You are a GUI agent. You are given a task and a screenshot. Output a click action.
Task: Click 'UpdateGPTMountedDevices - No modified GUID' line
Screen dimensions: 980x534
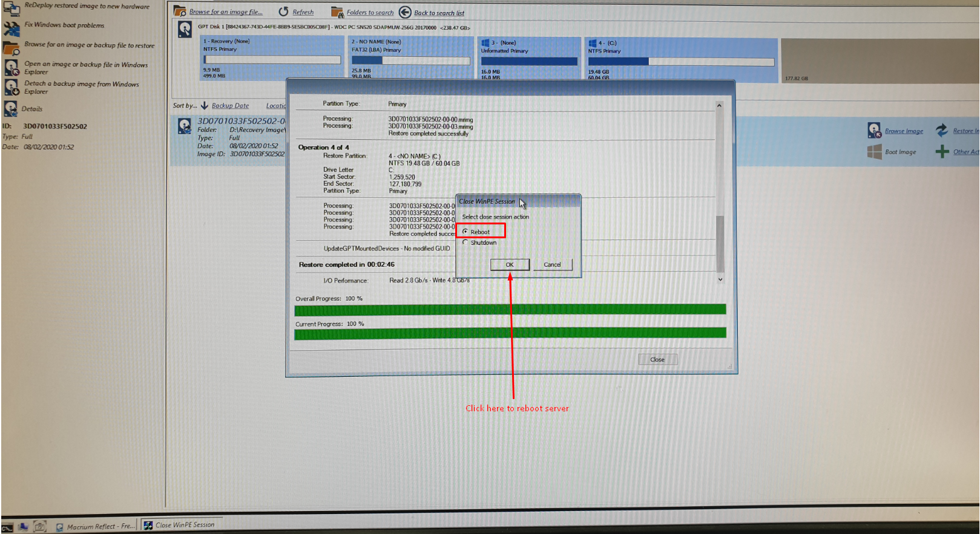coord(387,249)
